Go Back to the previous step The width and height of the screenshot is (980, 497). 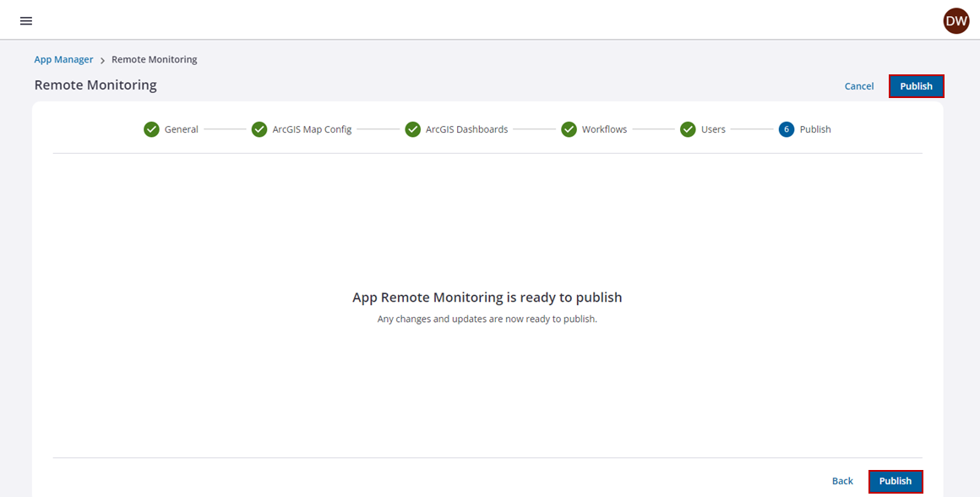(842, 481)
